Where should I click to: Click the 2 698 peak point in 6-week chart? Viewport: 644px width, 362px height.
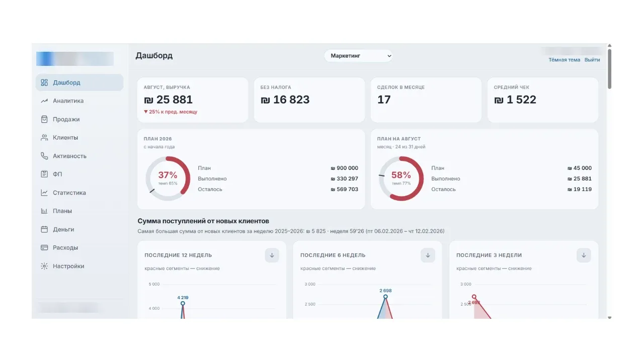tap(385, 297)
